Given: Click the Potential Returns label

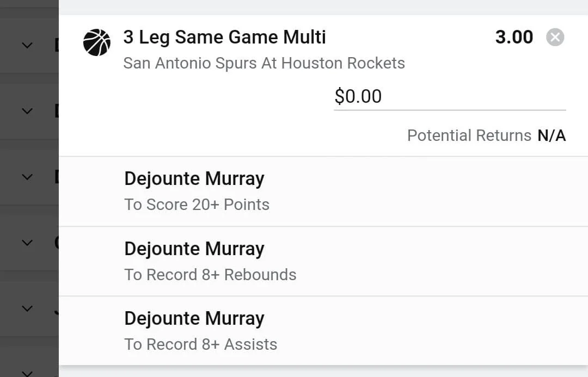Looking at the screenshot, I should [469, 135].
